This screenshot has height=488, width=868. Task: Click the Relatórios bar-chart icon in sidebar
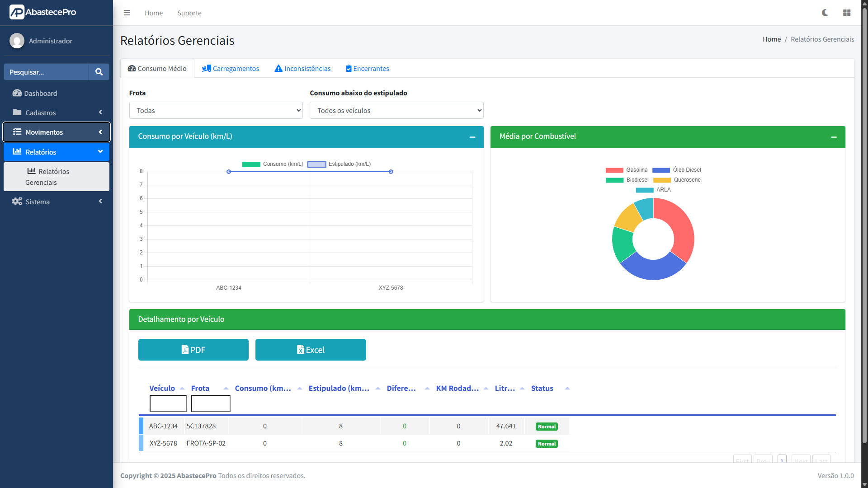coord(17,152)
